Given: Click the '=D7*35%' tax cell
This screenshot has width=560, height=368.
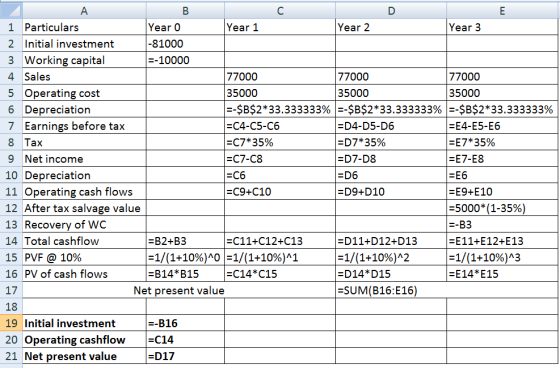Looking at the screenshot, I should click(391, 142).
